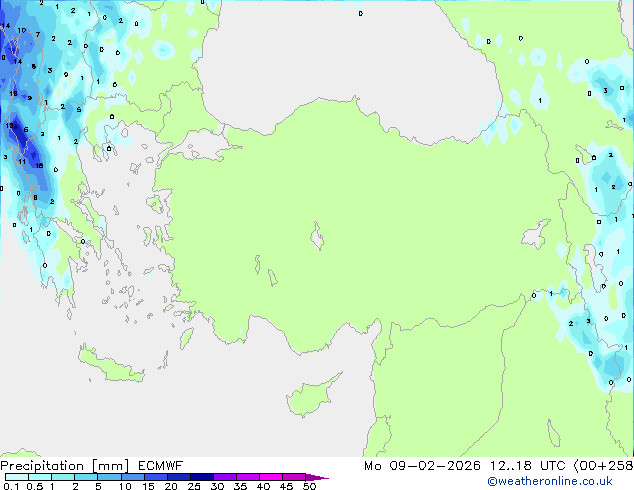This screenshot has width=634, height=490.
Task: Select the 40–45 mm magenta swatch
Action: pos(271,477)
